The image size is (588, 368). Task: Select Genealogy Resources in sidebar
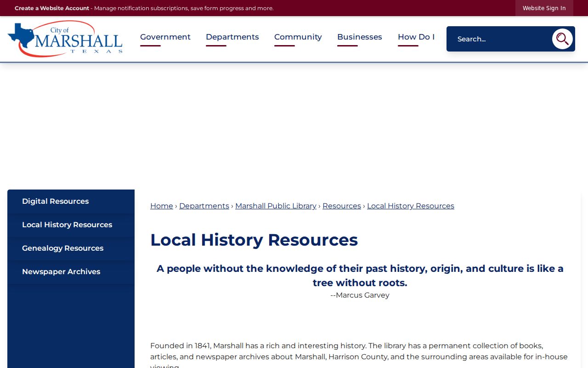pos(71,248)
